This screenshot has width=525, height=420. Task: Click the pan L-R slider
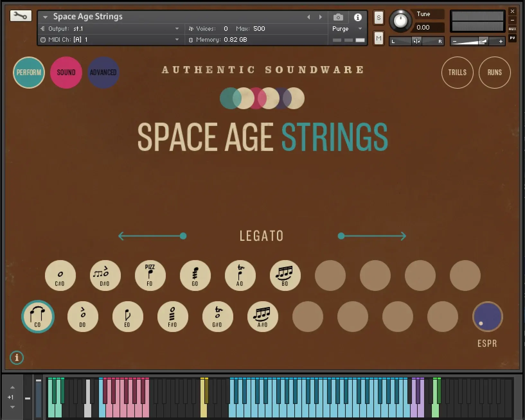point(417,41)
